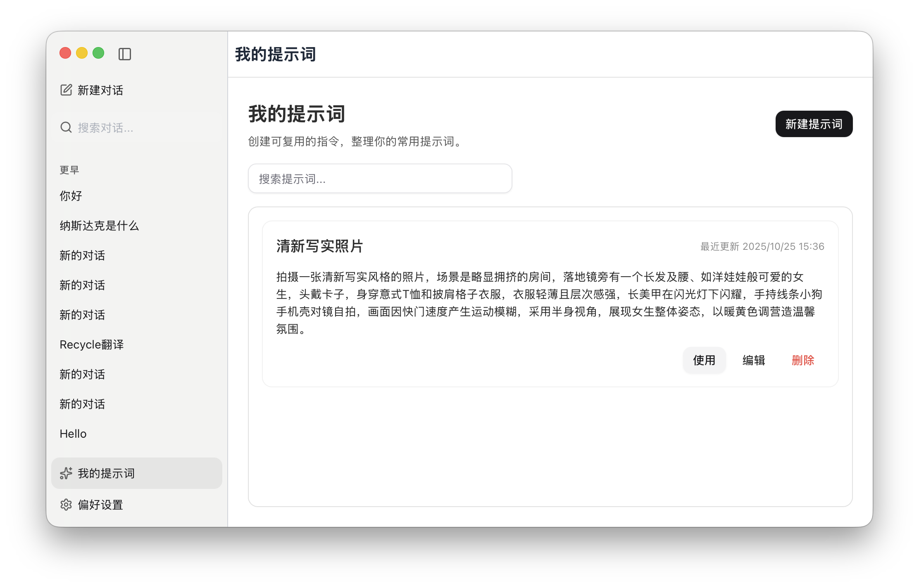Open the 你好 conversation
The width and height of the screenshot is (919, 588).
pyautogui.click(x=71, y=196)
